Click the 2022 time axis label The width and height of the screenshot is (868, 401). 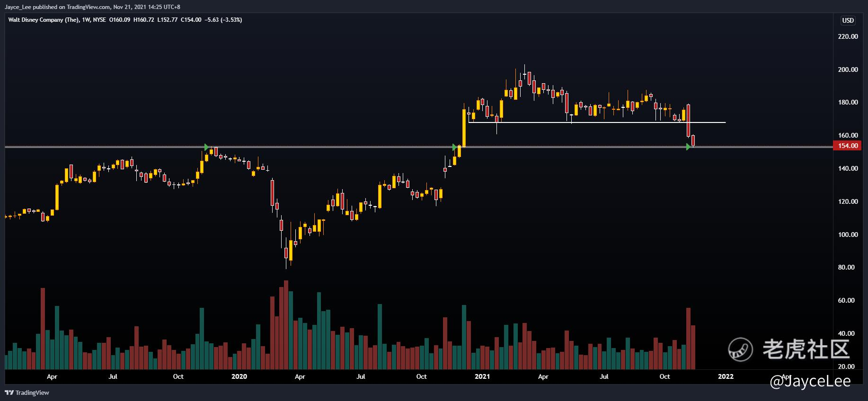[726, 376]
